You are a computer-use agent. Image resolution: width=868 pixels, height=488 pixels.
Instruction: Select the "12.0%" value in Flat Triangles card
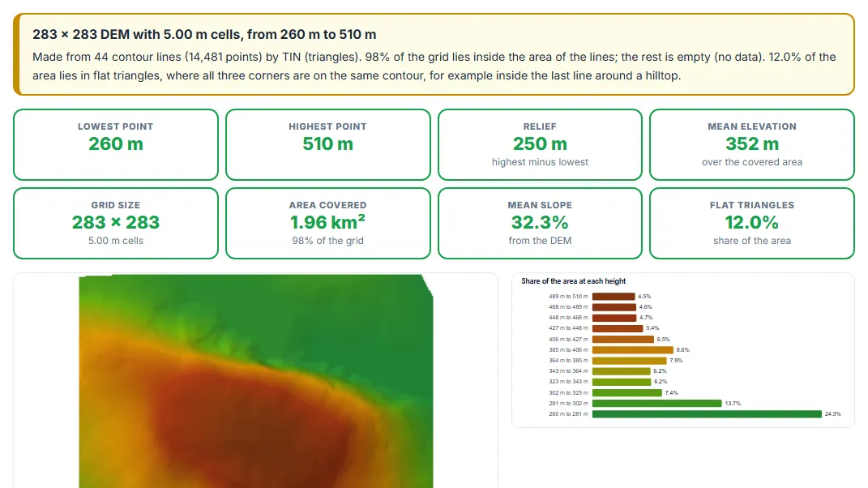[x=752, y=223]
